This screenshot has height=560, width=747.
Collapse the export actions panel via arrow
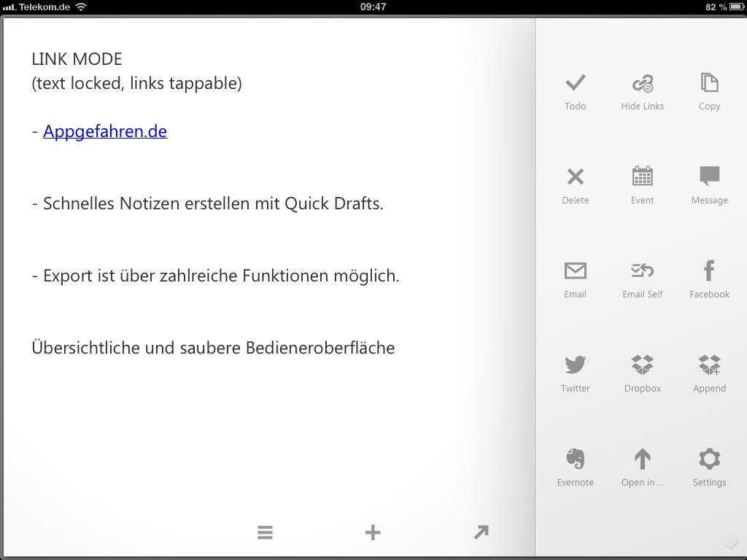point(481,532)
